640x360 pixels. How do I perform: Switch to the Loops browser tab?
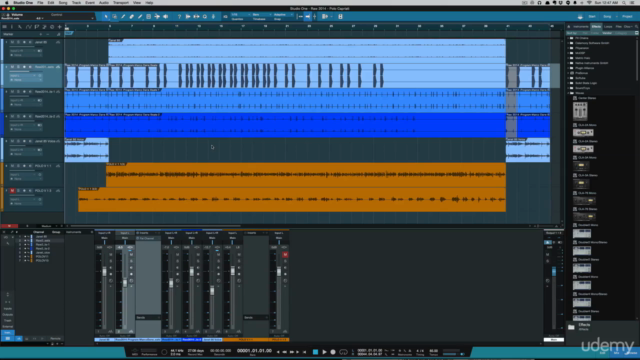(x=608, y=27)
